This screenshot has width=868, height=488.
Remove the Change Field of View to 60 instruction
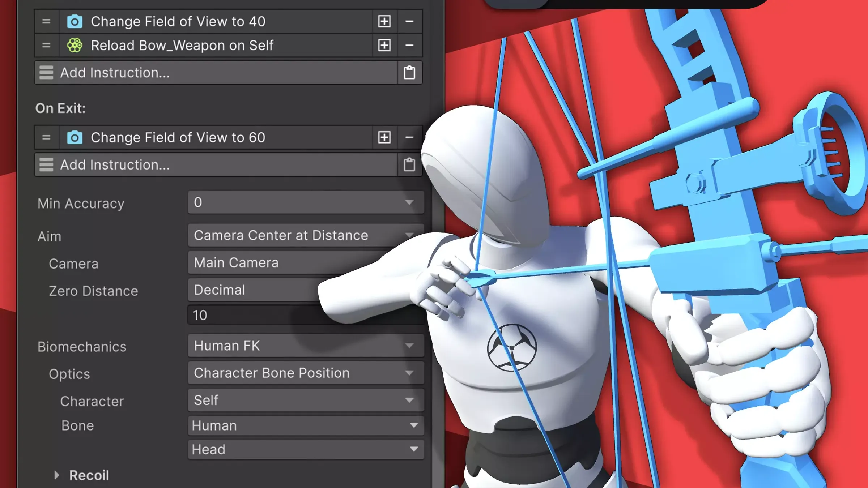coord(409,138)
